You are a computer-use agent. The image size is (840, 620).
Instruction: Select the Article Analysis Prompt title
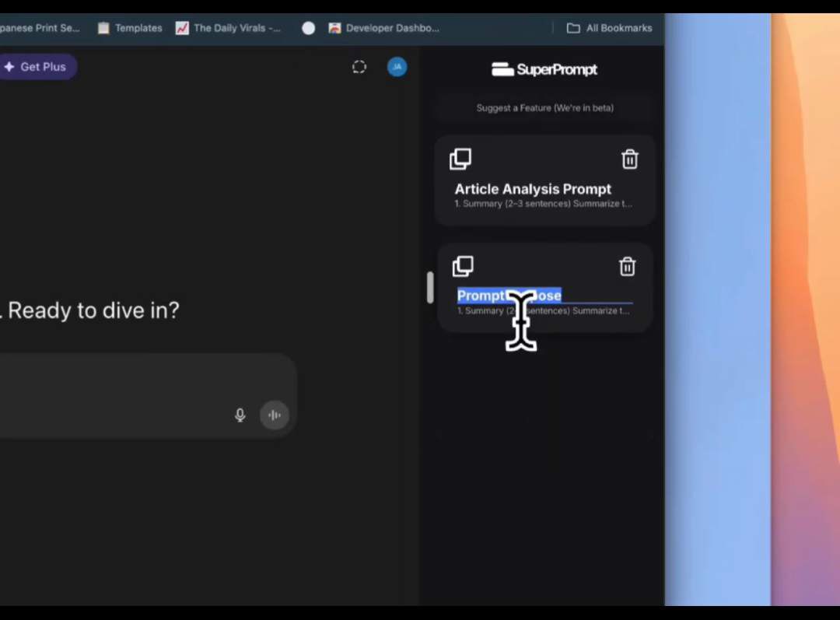(x=533, y=189)
